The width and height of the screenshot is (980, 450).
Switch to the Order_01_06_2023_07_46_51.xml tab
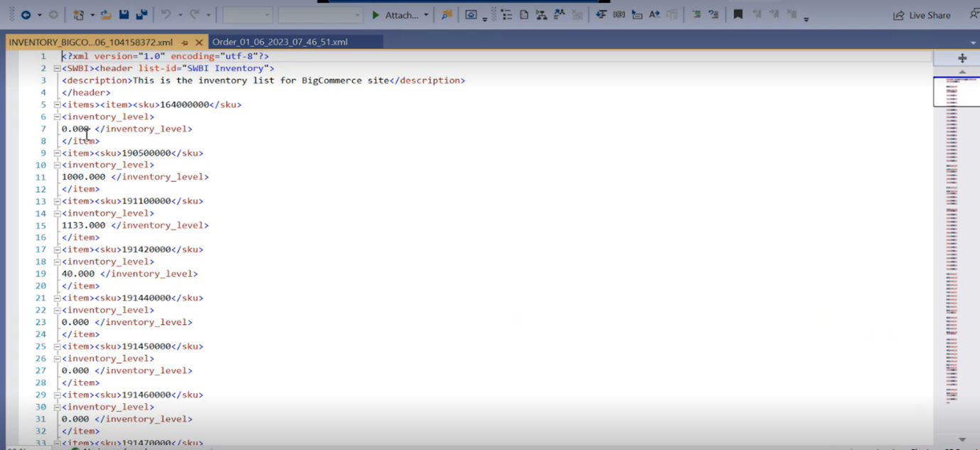(x=280, y=42)
